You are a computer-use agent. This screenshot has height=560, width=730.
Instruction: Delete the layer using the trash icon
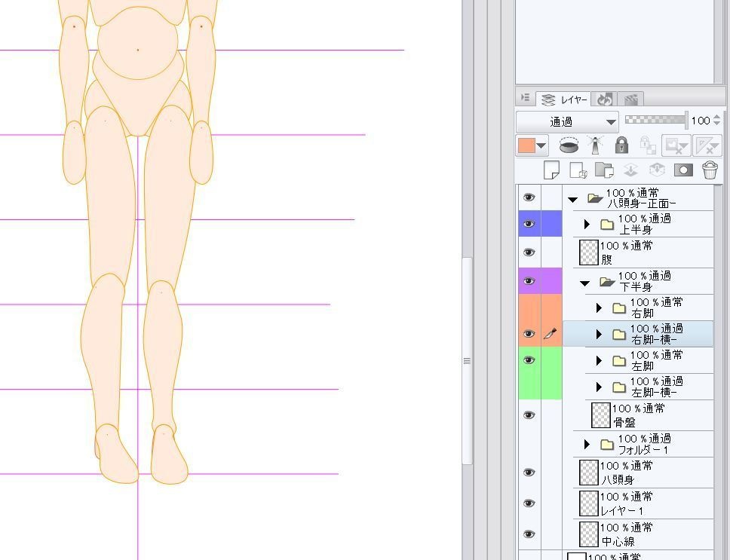709,170
